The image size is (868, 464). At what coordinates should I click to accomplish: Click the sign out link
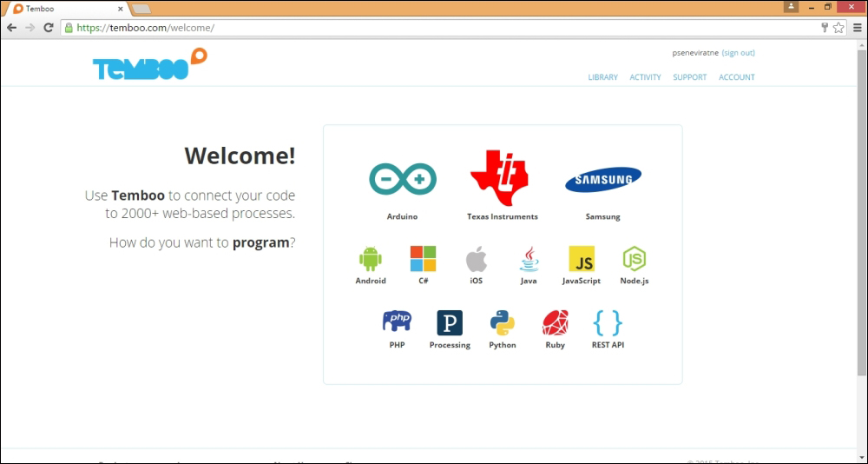click(739, 53)
